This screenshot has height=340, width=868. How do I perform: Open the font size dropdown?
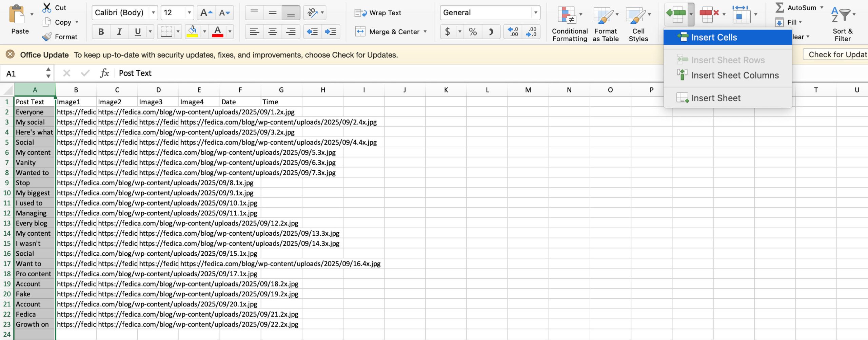(189, 13)
